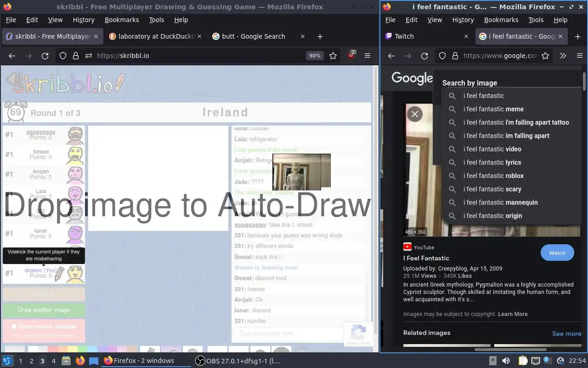Launch Firefox from the taskbar quick launcher
Screen dimensions: 588x368
(80, 361)
